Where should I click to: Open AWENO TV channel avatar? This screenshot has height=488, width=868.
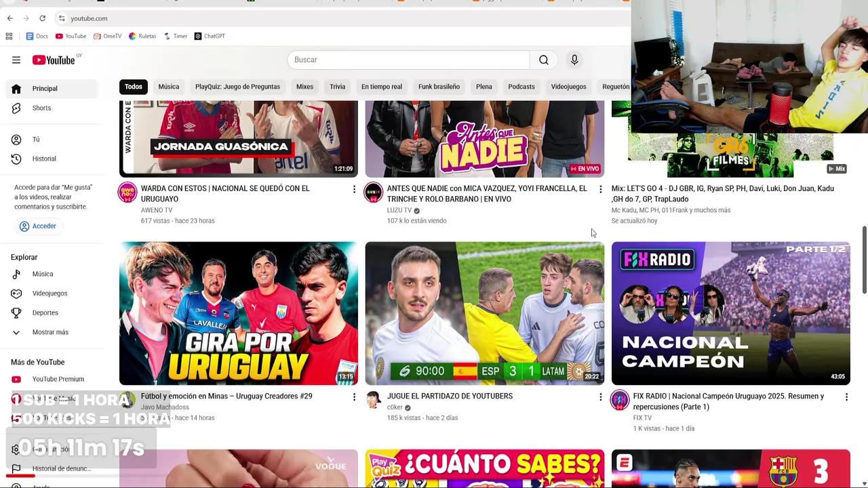[x=127, y=192]
